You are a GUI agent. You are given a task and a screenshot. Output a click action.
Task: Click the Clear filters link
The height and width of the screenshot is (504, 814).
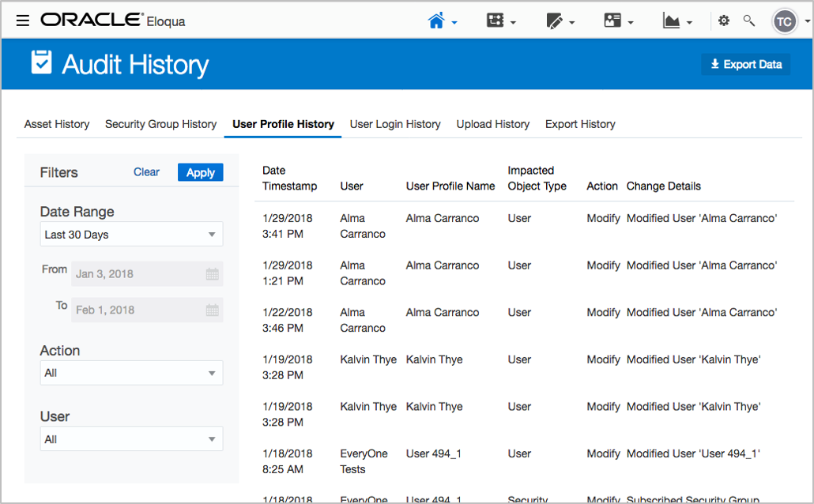(x=146, y=172)
